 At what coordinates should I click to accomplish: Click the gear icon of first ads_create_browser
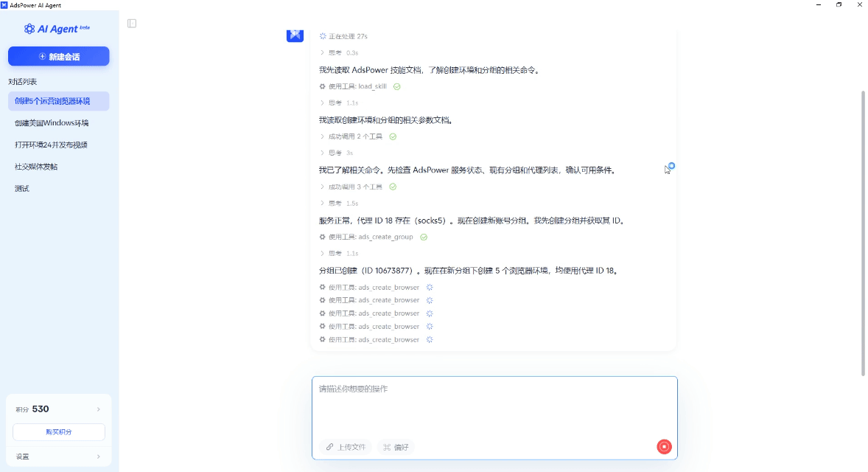(322, 287)
